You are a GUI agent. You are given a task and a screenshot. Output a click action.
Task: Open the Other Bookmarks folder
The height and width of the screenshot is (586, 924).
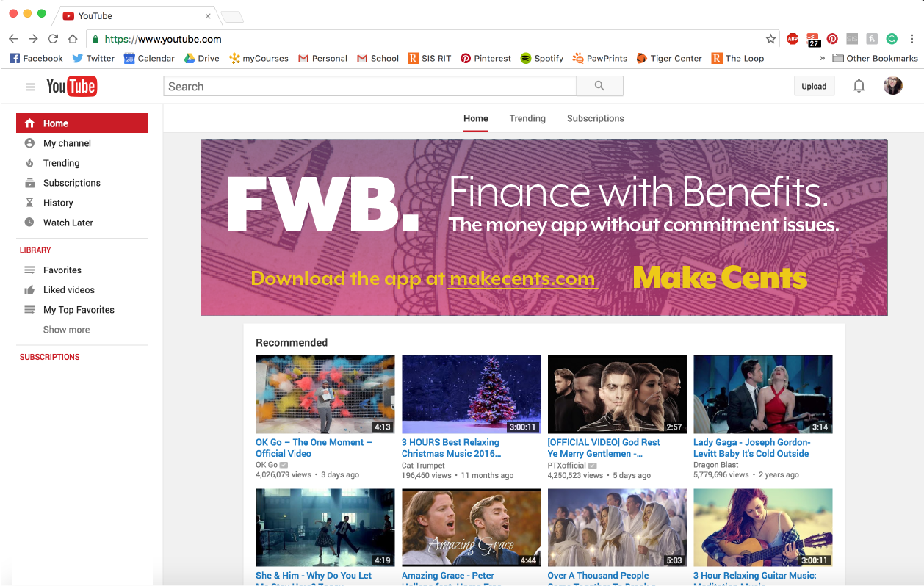[874, 58]
